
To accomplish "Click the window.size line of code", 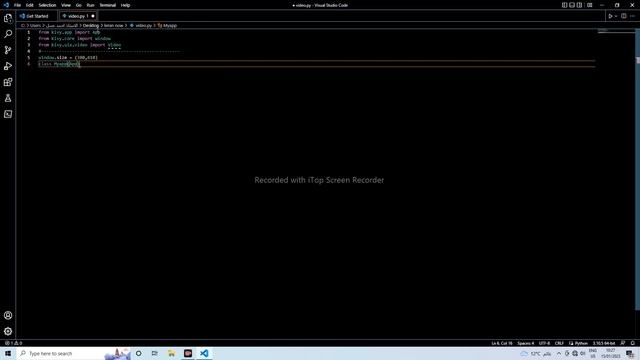I will [x=68, y=58].
